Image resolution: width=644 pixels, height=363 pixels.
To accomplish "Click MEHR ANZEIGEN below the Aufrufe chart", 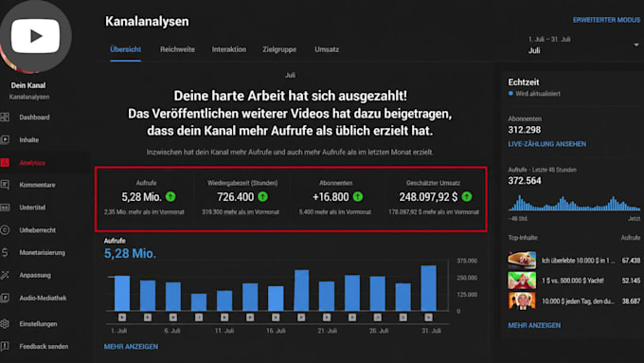I will [131, 347].
